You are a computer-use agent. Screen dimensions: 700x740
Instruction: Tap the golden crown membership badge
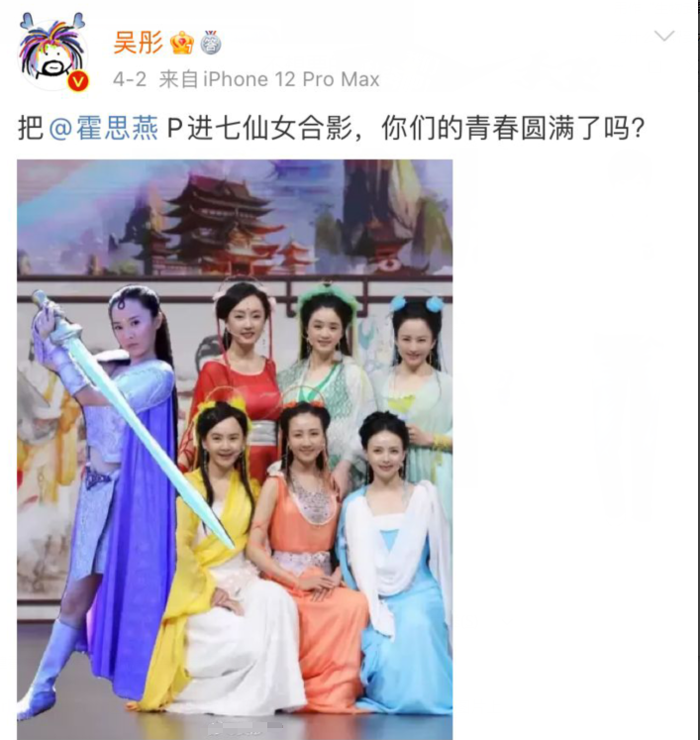coord(182,43)
